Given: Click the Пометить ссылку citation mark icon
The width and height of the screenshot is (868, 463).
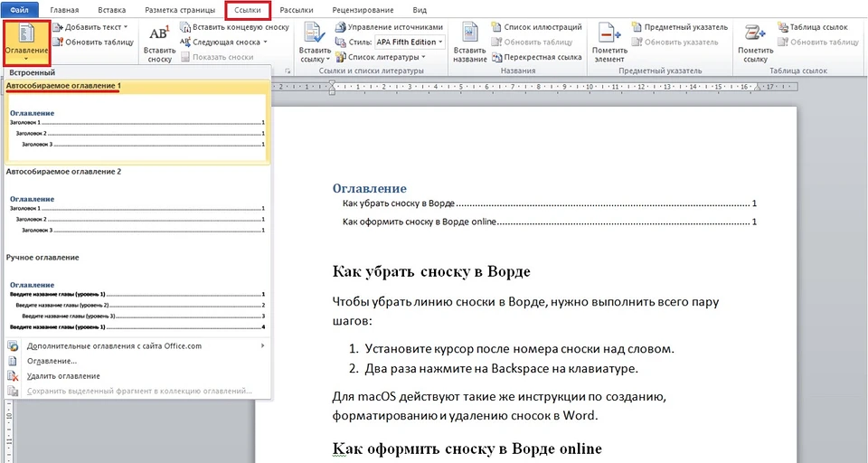Looking at the screenshot, I should pyautogui.click(x=755, y=42).
